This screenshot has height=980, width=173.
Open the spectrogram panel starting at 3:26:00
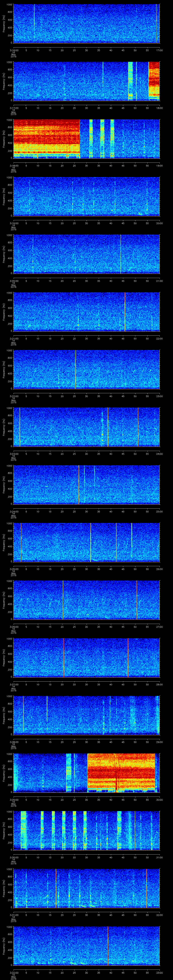click(x=86, y=600)
